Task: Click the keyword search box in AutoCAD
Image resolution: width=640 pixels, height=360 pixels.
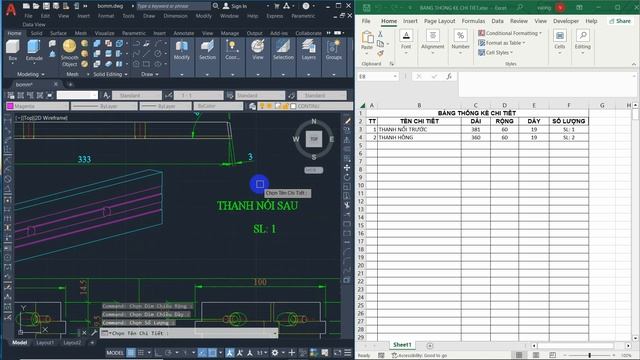Action: [173, 6]
